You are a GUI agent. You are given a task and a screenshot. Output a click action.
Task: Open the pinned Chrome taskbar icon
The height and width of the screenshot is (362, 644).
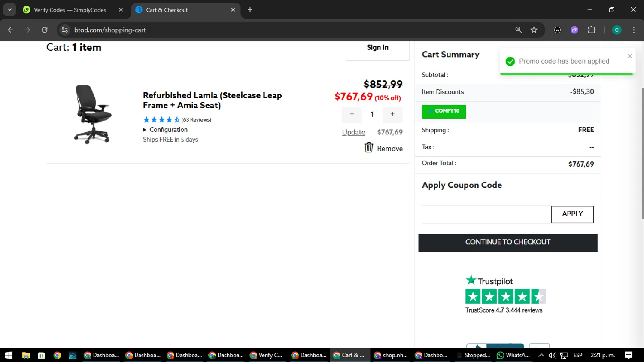(x=57, y=355)
